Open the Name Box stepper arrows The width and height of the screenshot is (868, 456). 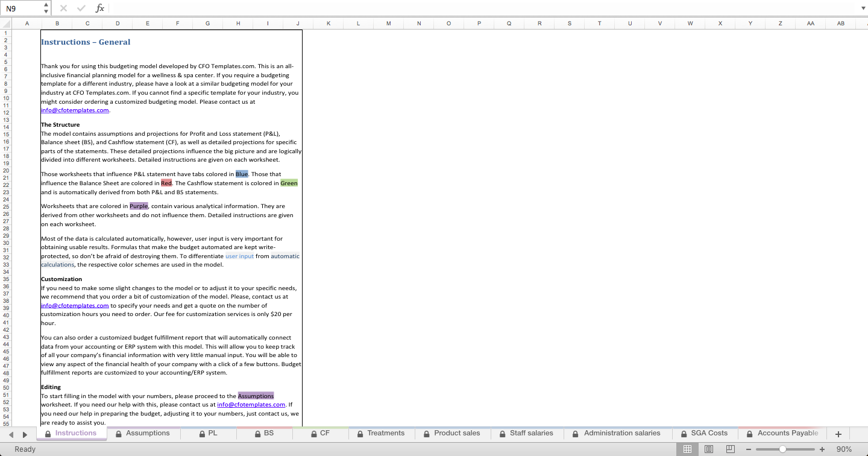[x=46, y=8]
